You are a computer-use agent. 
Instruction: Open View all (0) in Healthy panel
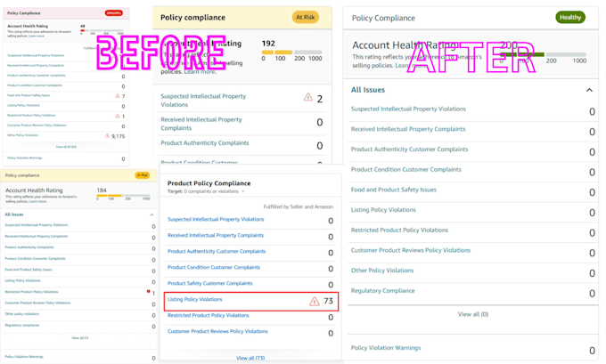pyautogui.click(x=473, y=314)
